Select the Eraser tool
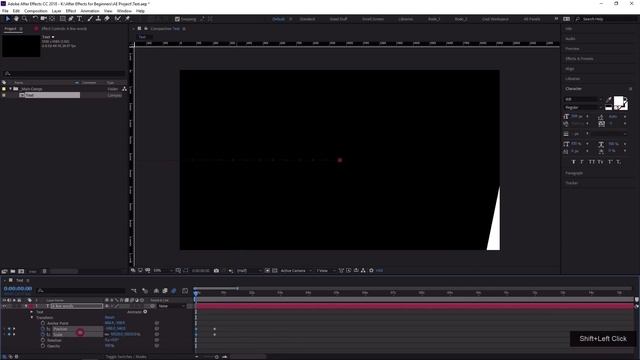This screenshot has width=640, height=360. (x=107, y=19)
